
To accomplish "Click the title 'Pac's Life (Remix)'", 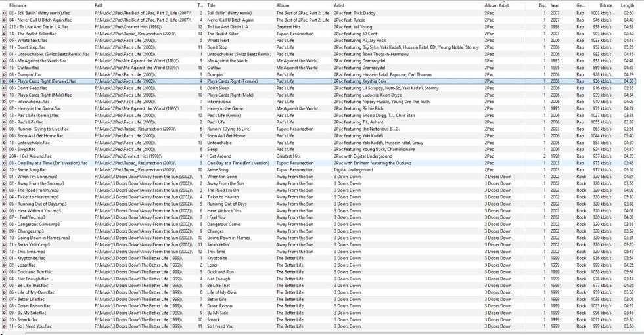I will 223,116.
